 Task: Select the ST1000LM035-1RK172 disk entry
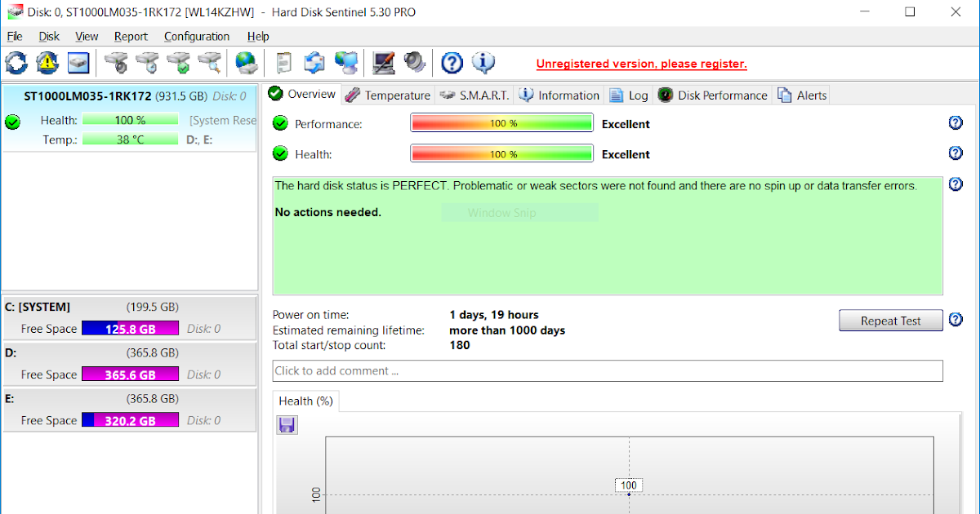point(129,117)
